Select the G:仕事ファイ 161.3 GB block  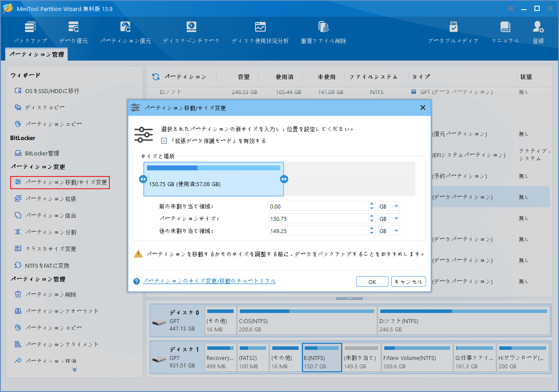point(475,358)
